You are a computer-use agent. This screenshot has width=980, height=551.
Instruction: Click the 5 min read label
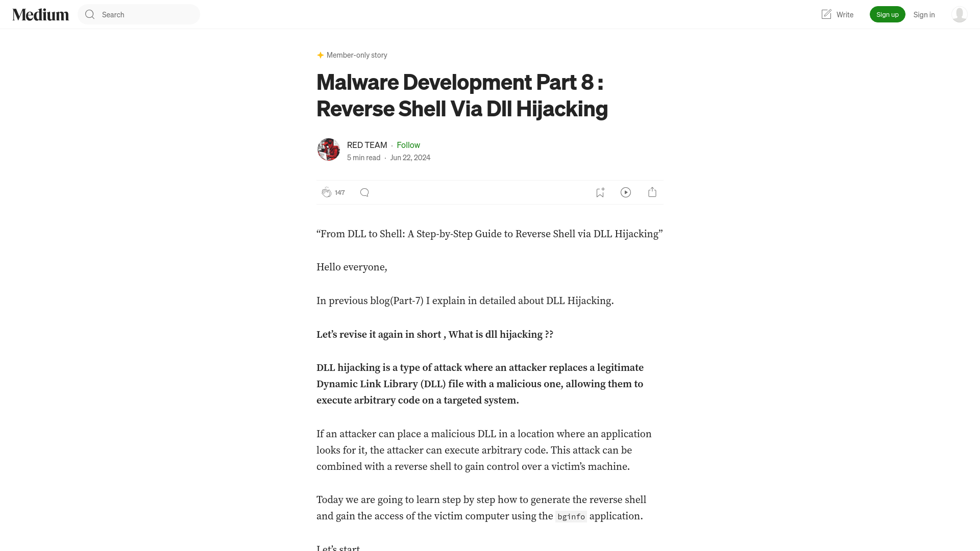coord(363,157)
